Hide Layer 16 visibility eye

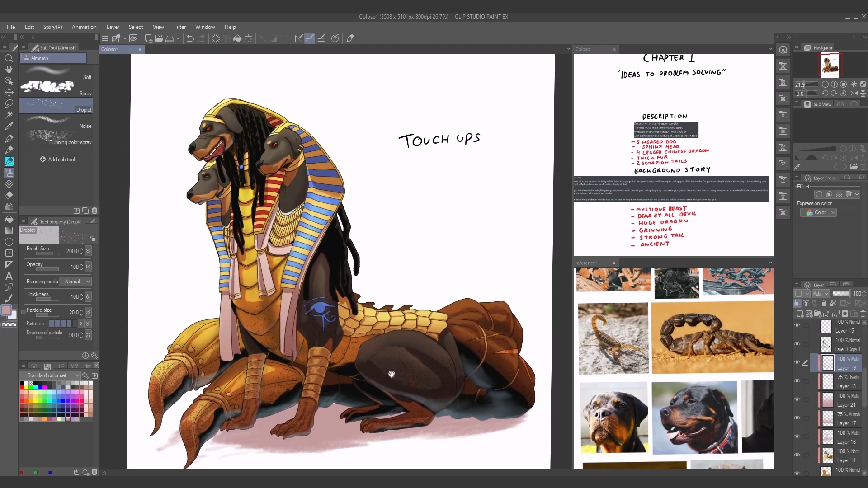[x=797, y=436]
